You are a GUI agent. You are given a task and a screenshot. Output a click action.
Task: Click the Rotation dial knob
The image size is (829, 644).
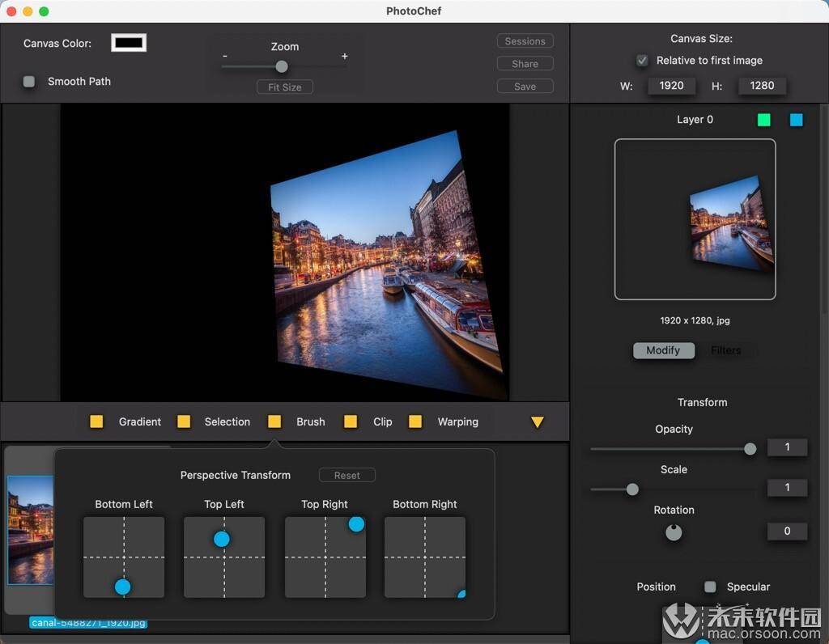[674, 532]
